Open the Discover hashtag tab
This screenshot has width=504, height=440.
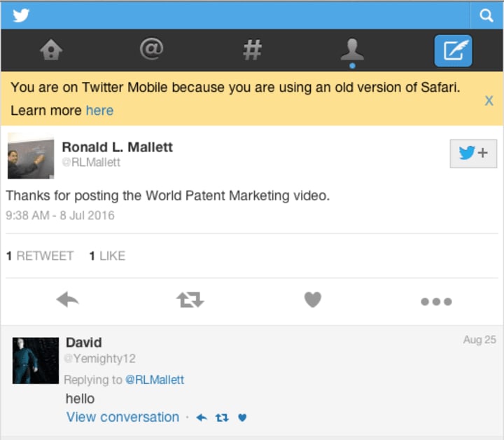tap(252, 50)
